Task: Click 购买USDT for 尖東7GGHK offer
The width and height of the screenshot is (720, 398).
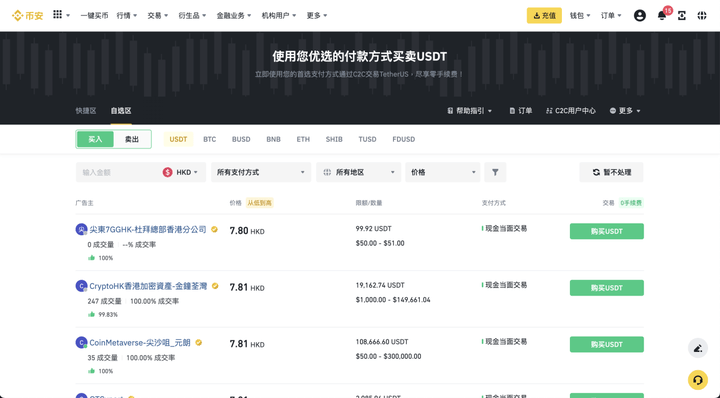Action: coord(607,231)
